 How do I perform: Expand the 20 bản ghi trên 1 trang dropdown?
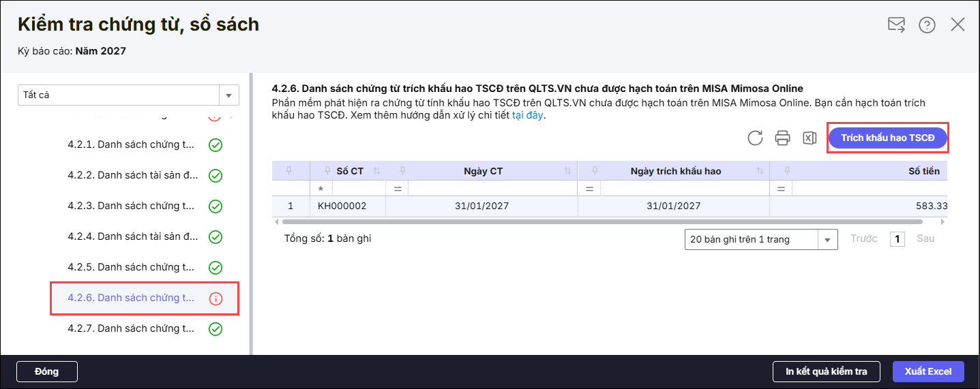(x=827, y=239)
